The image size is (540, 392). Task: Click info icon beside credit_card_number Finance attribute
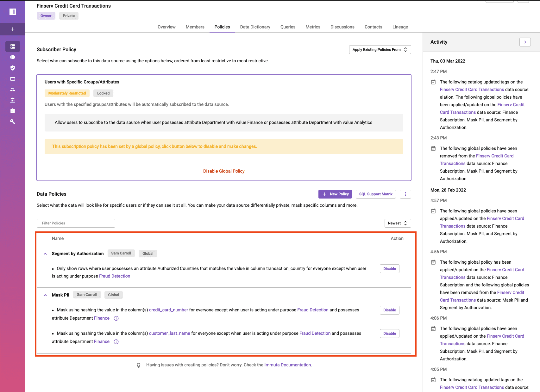[116, 318]
